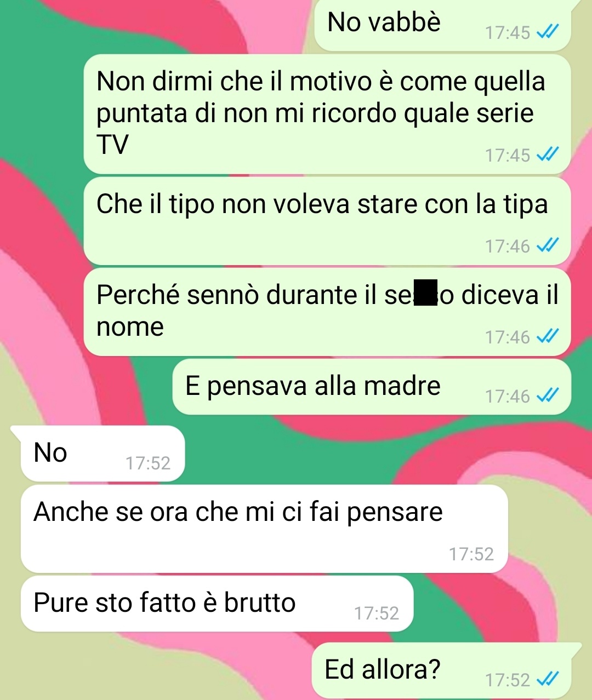Click blue double-check on 'serie TV' message
Screen dimensions: 592x700
point(547,155)
